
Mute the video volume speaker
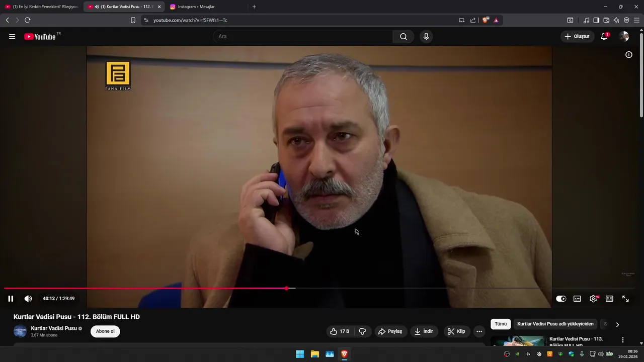pyautogui.click(x=28, y=299)
